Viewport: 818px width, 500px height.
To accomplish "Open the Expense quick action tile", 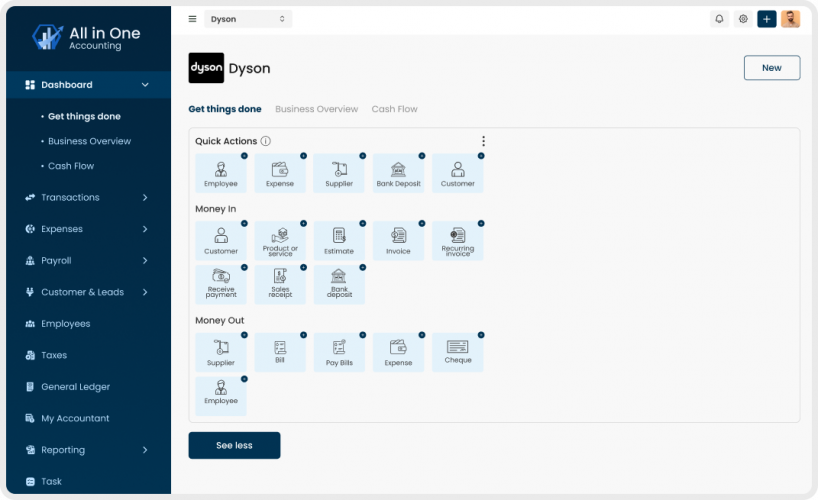I will click(280, 173).
